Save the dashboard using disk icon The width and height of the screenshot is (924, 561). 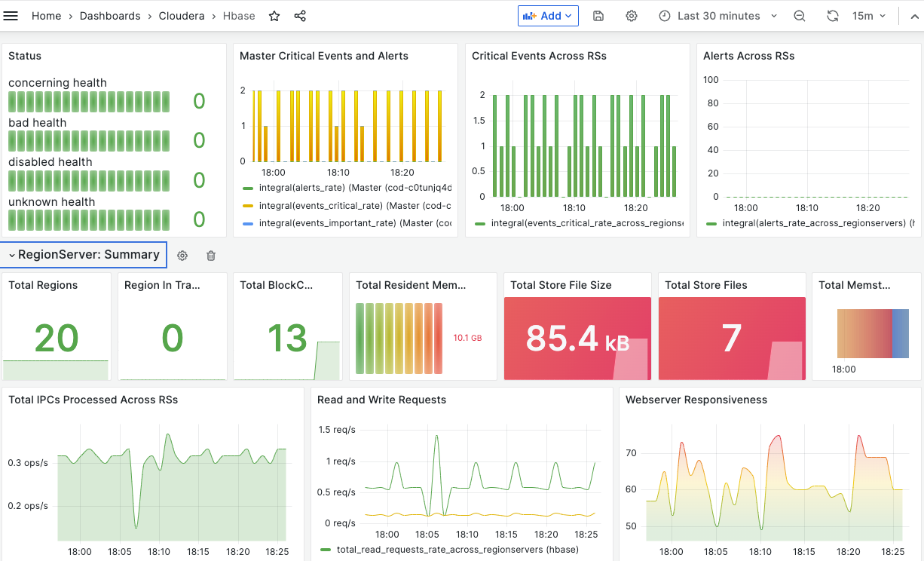click(x=598, y=16)
